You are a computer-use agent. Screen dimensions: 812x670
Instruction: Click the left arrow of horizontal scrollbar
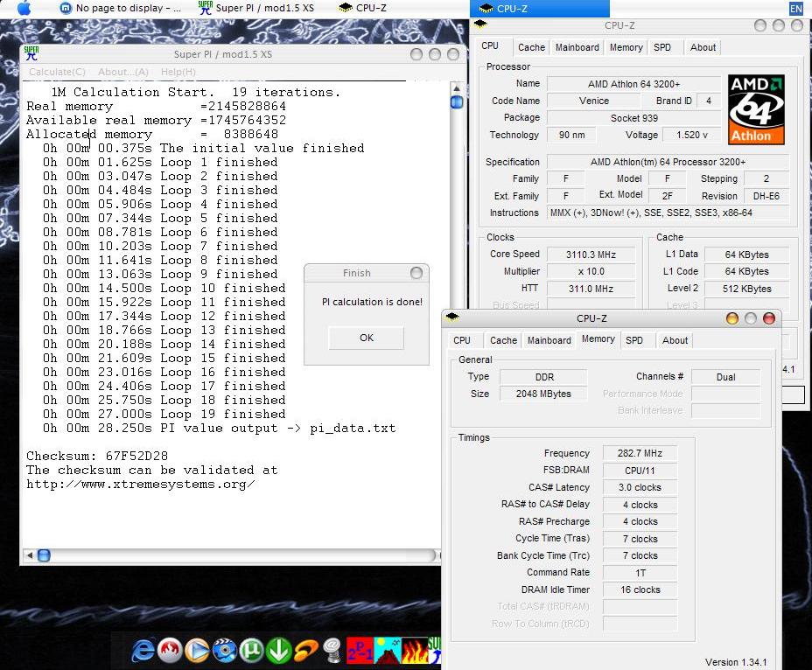[30, 555]
